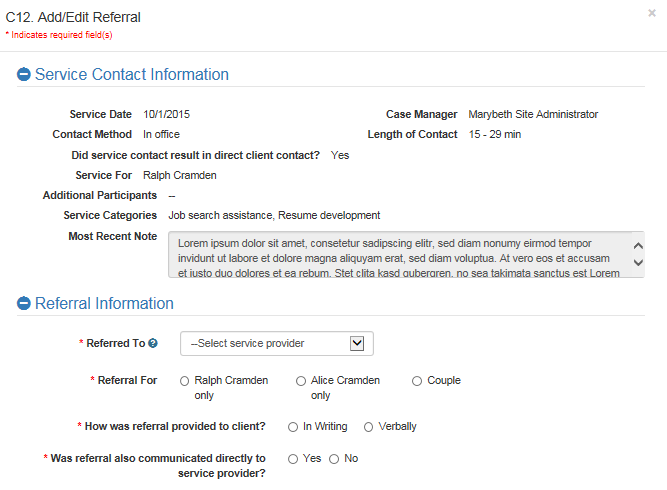Choose the Couple referral option
Viewport: 667px width, 490px height.
pos(417,381)
